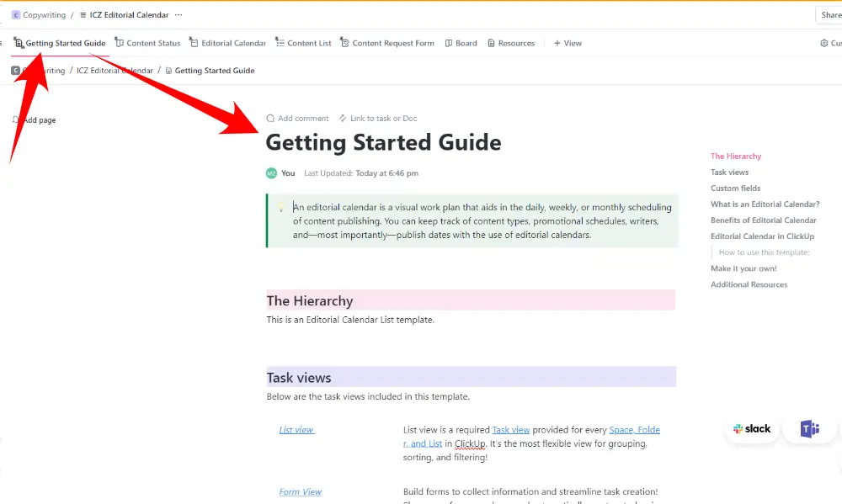
Task: Click the Microsoft Teams icon
Action: click(x=810, y=429)
